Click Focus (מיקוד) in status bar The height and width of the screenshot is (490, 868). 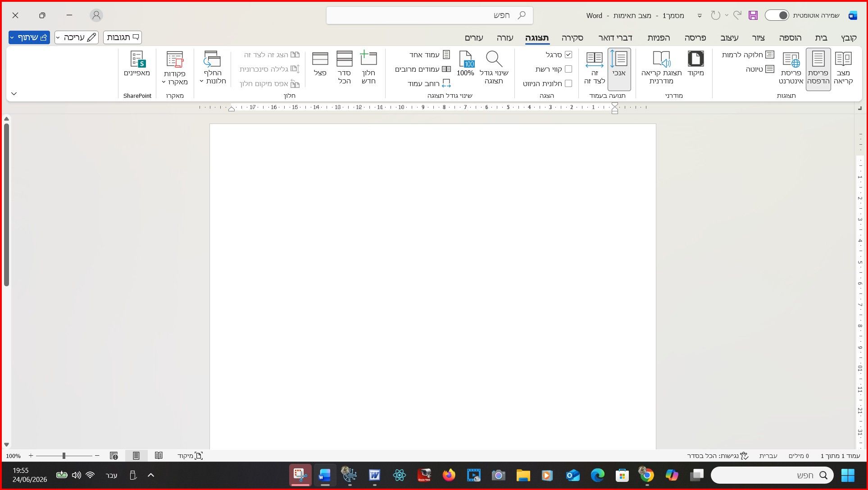point(190,456)
